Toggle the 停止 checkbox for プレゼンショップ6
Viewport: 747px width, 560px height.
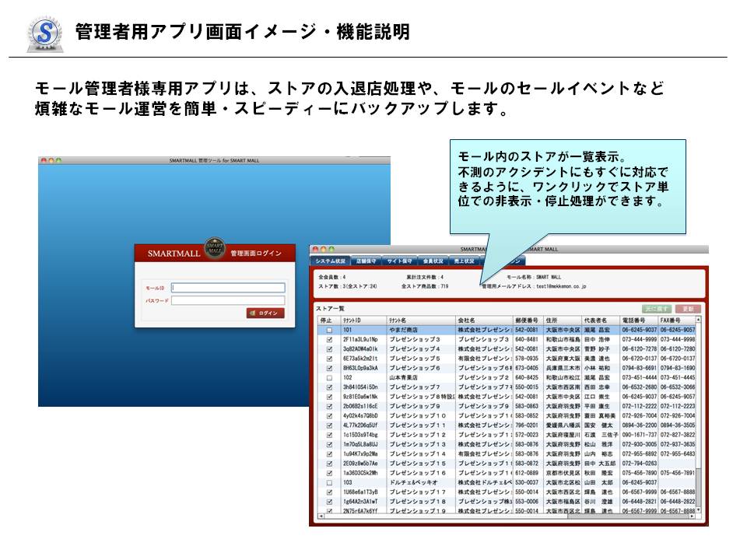click(x=329, y=368)
